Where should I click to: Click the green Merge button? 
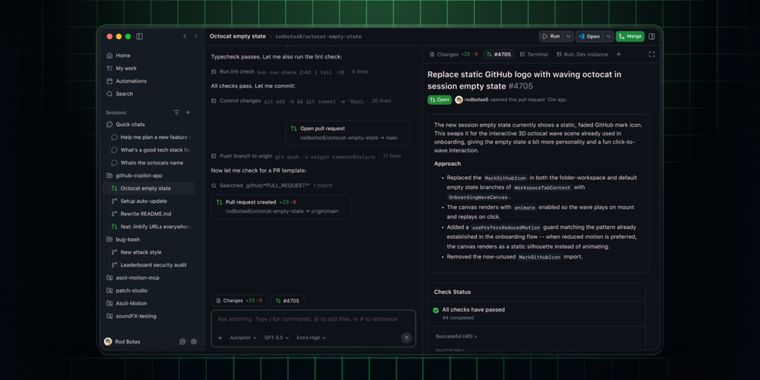click(630, 36)
